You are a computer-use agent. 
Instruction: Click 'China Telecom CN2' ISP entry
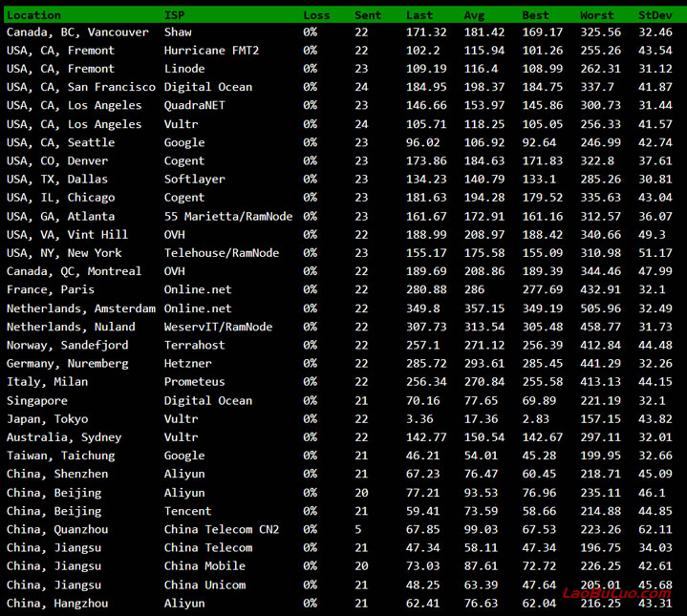coord(222,530)
